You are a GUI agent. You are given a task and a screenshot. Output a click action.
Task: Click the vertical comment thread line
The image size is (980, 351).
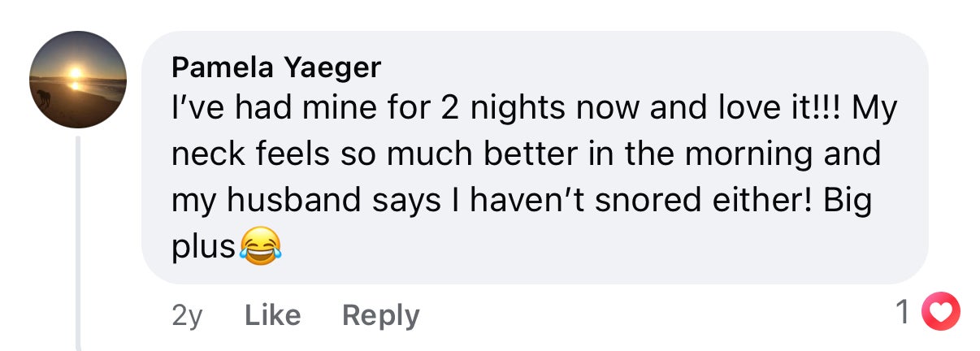pos(79,244)
